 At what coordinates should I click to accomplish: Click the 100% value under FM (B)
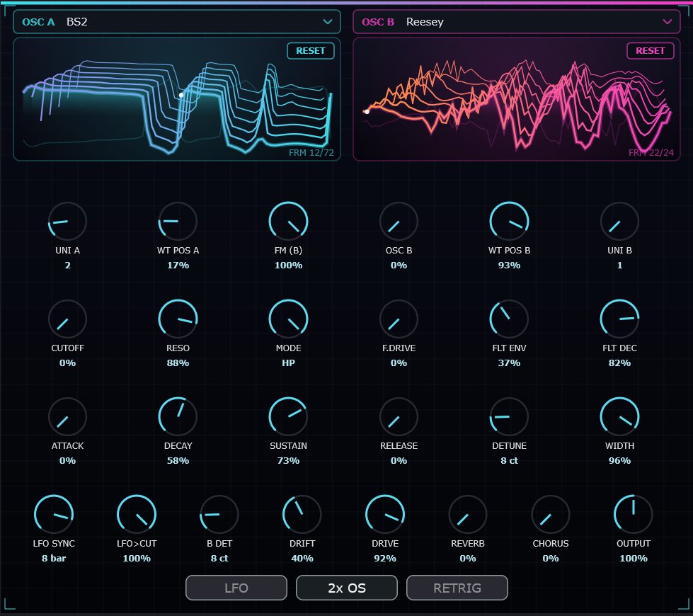[289, 266]
